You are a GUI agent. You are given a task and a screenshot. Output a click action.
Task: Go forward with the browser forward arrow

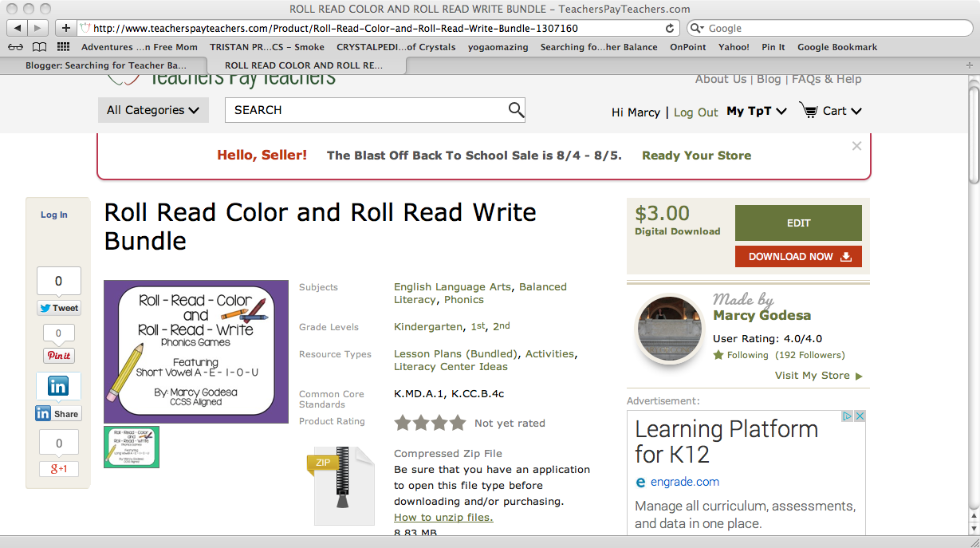point(37,28)
